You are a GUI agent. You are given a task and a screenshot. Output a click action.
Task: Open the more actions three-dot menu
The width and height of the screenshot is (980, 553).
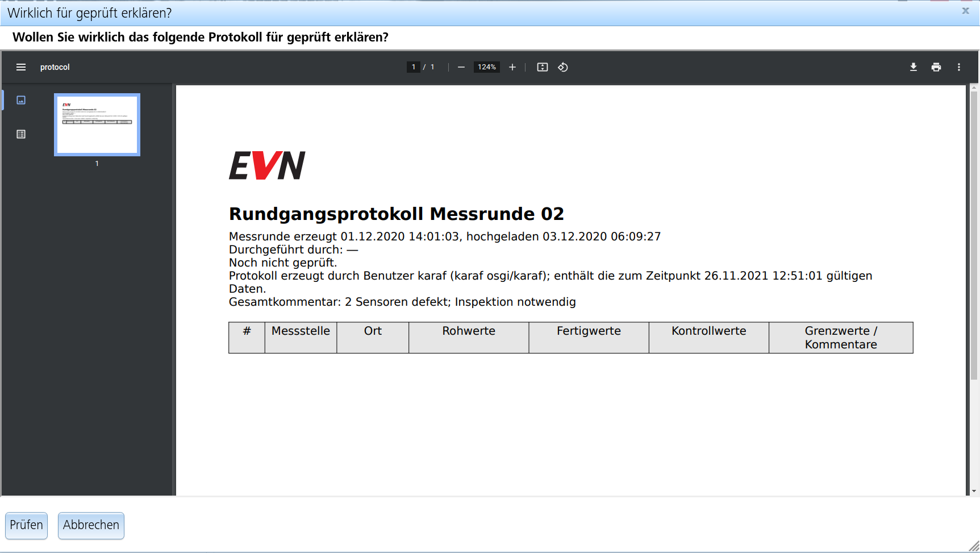(x=959, y=67)
